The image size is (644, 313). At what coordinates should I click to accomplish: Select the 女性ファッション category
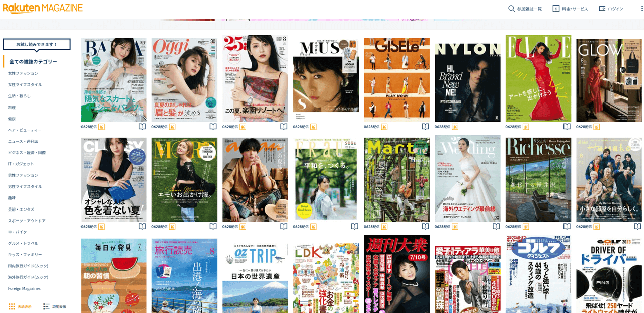tap(23, 73)
